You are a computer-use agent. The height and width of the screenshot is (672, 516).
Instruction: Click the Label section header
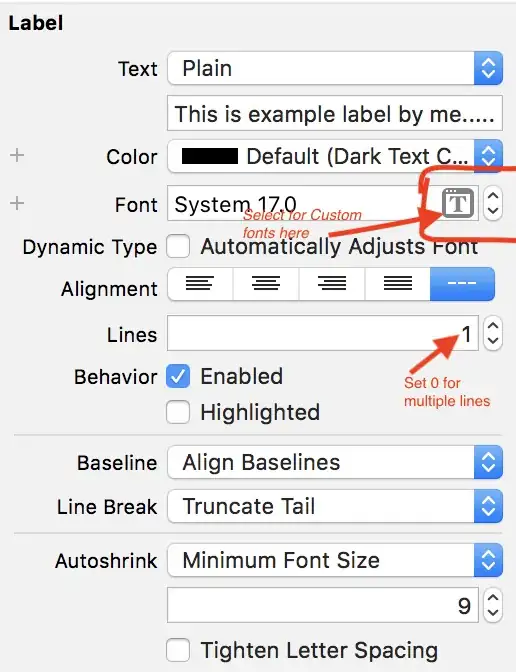(x=36, y=23)
